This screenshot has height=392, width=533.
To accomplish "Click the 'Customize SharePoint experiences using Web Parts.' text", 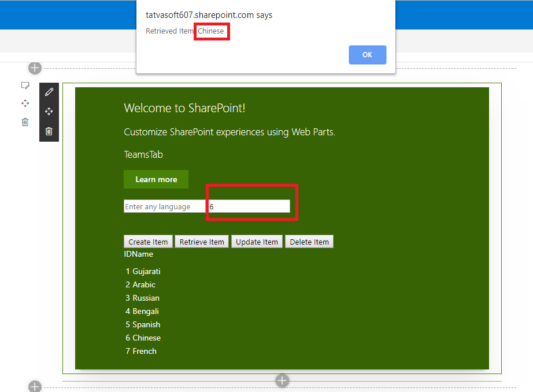I will pyautogui.click(x=230, y=132).
